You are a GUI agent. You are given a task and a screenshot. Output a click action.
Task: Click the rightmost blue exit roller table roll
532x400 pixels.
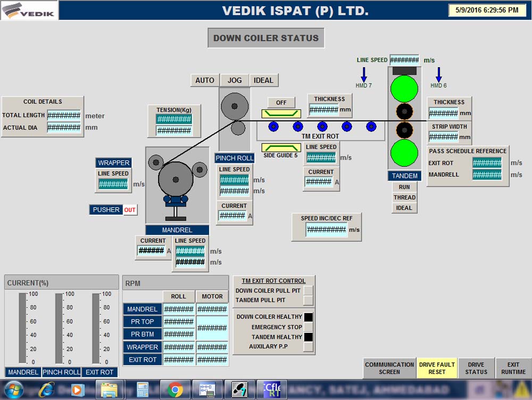(371, 127)
